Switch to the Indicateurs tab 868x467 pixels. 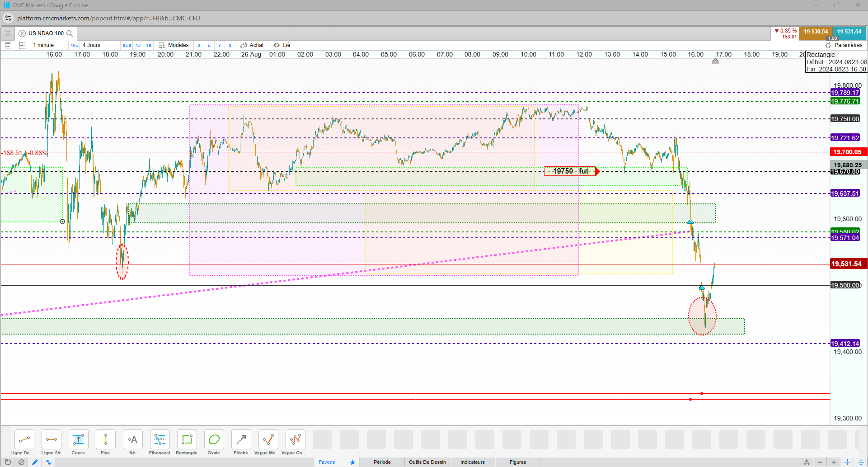[x=472, y=462]
